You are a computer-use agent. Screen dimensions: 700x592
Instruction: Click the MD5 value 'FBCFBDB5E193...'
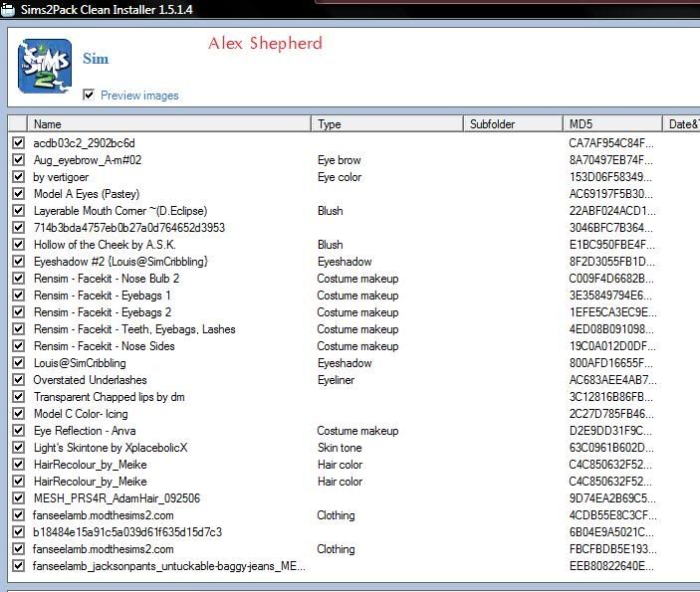[x=613, y=549]
